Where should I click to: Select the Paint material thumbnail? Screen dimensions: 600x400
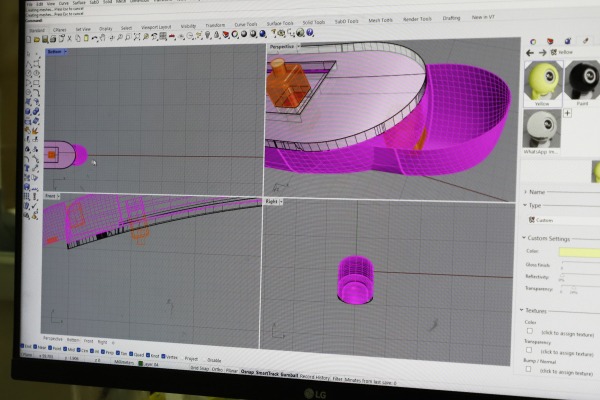click(x=580, y=79)
